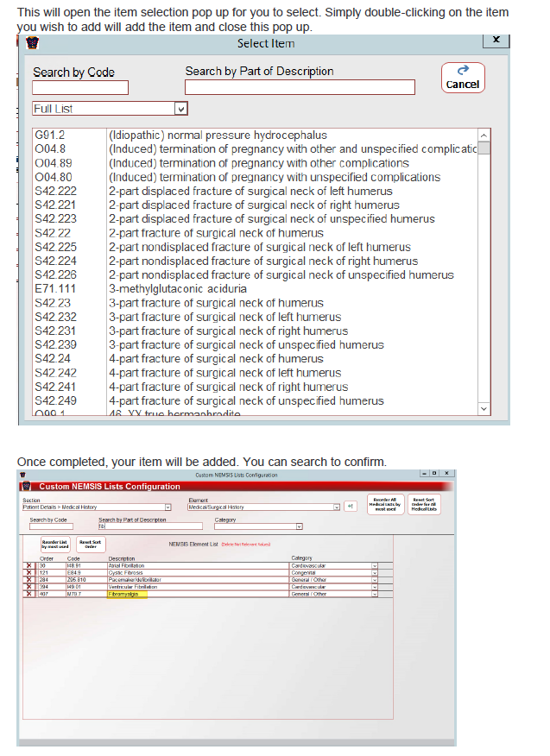550x756 pixels.
Task: Click the Atrial Fibrillation description cell
Action: [198, 566]
